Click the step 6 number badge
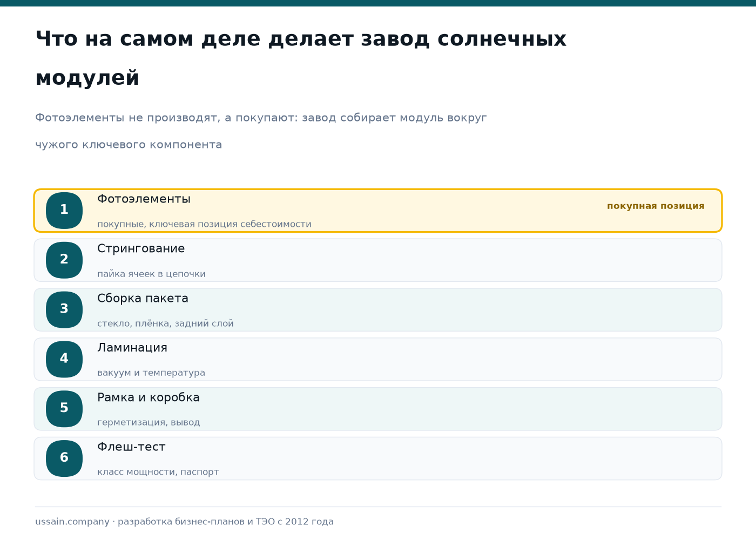 tap(64, 458)
